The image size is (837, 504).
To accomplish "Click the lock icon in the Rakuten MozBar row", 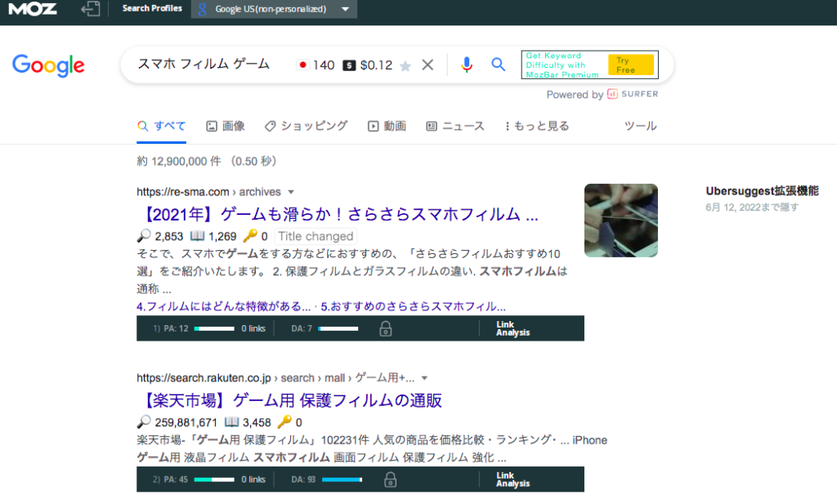I will [390, 479].
